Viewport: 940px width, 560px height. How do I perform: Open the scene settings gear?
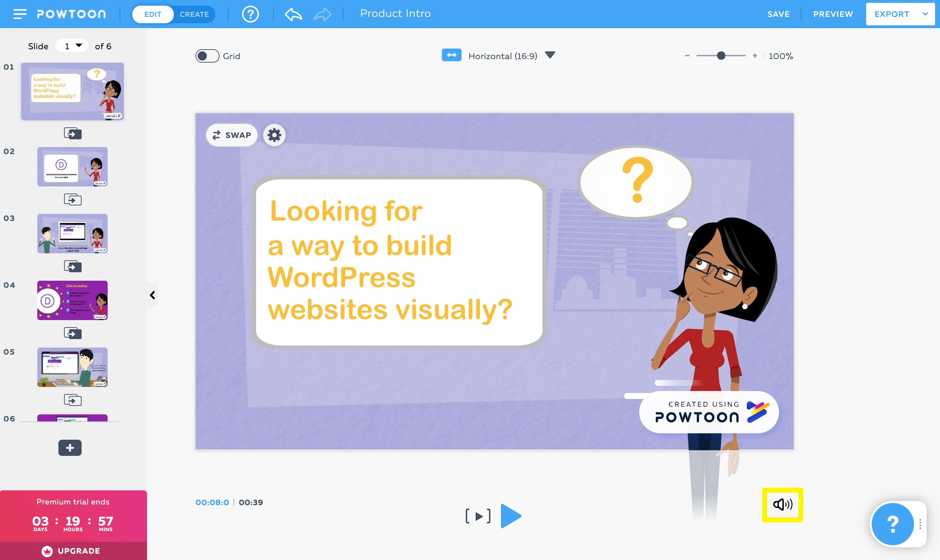(274, 135)
